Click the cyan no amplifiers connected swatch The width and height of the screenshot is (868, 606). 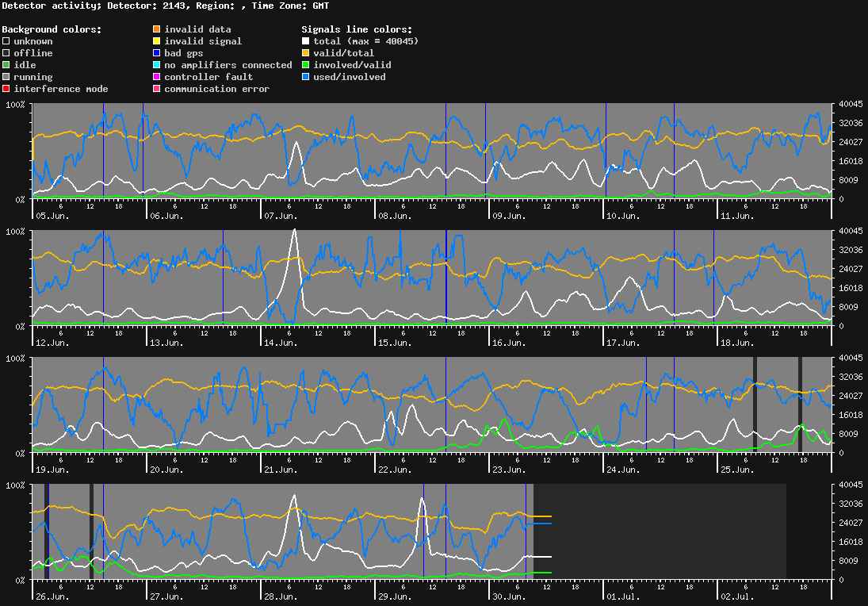click(x=157, y=65)
